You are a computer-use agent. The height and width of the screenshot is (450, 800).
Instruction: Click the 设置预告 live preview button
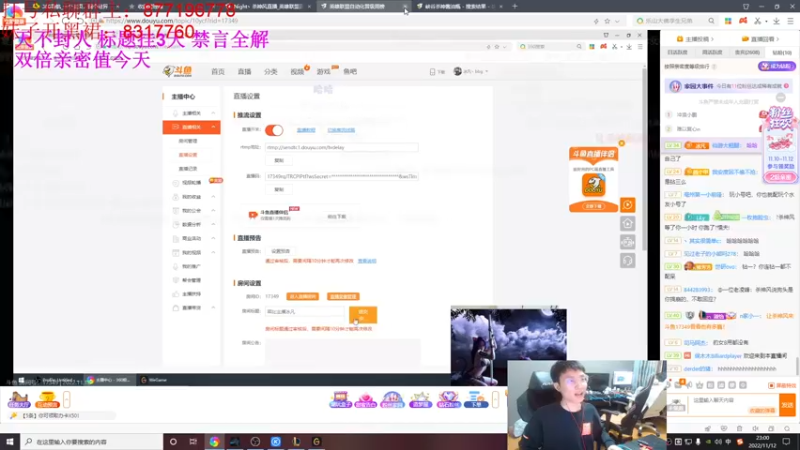(x=281, y=251)
